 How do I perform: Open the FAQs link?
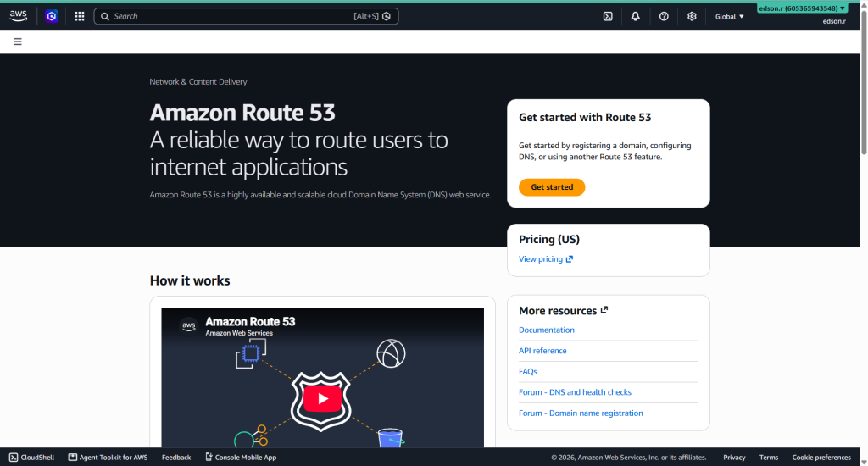(527, 371)
